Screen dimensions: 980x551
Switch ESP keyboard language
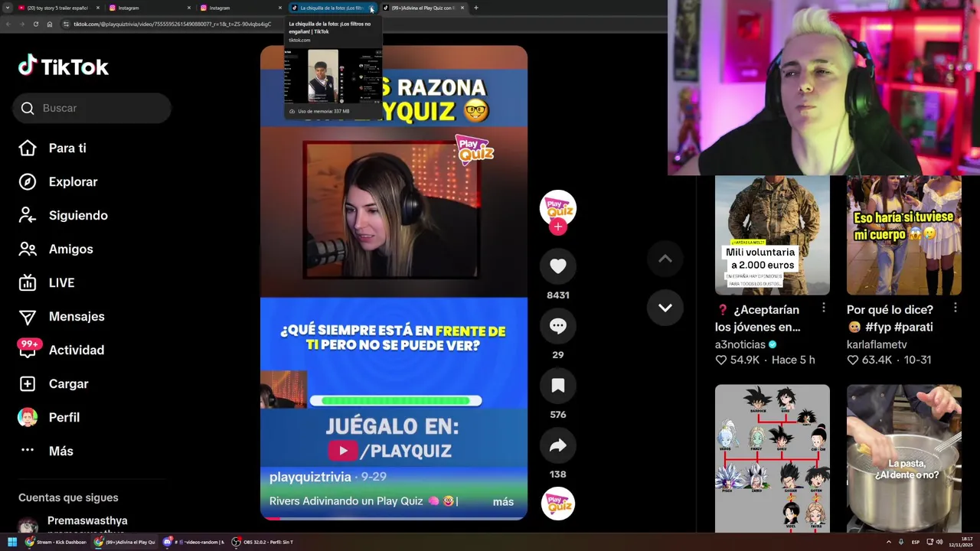coord(915,542)
